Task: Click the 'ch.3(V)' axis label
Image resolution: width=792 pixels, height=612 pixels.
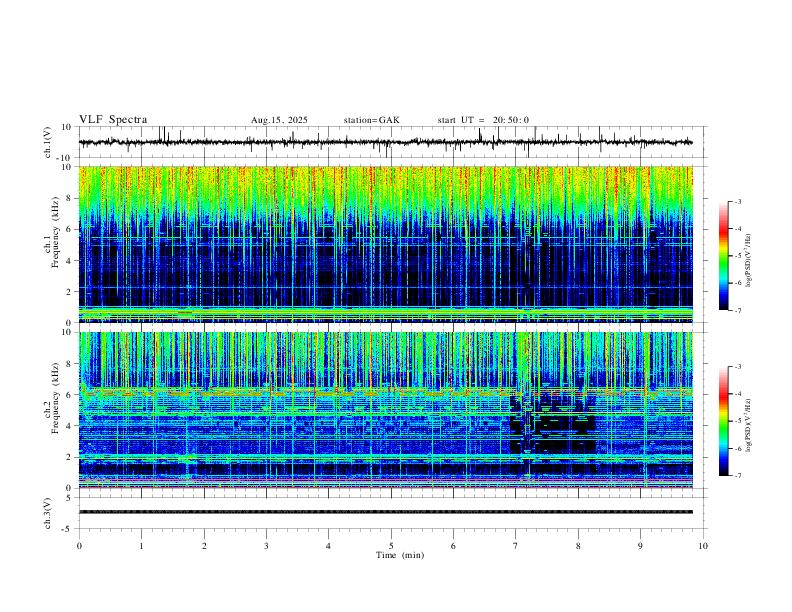Action: pyautogui.click(x=48, y=513)
